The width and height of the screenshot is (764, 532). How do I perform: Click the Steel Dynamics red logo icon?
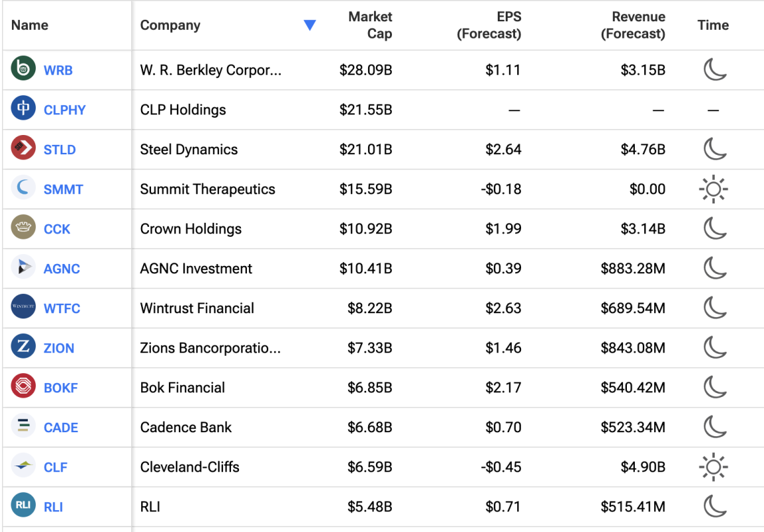(x=23, y=148)
